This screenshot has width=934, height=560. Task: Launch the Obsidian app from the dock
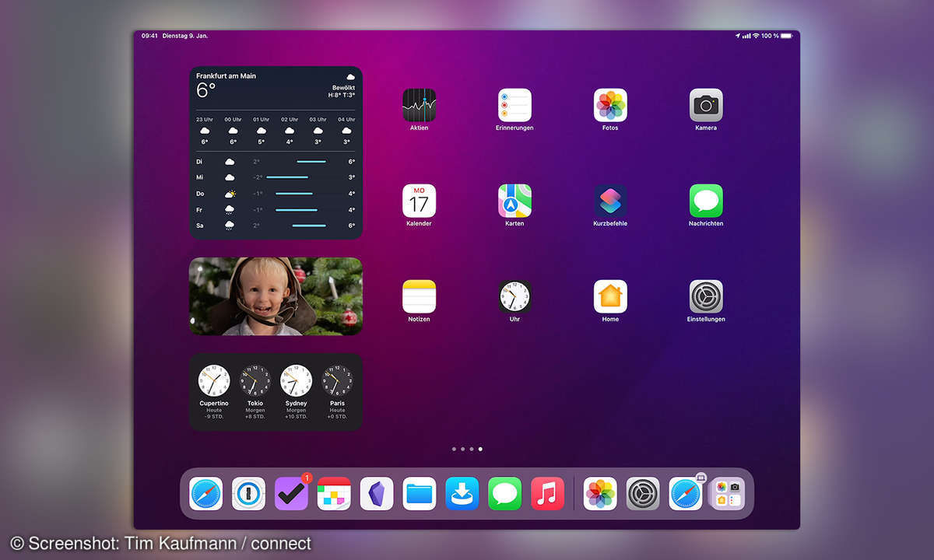coord(377,494)
